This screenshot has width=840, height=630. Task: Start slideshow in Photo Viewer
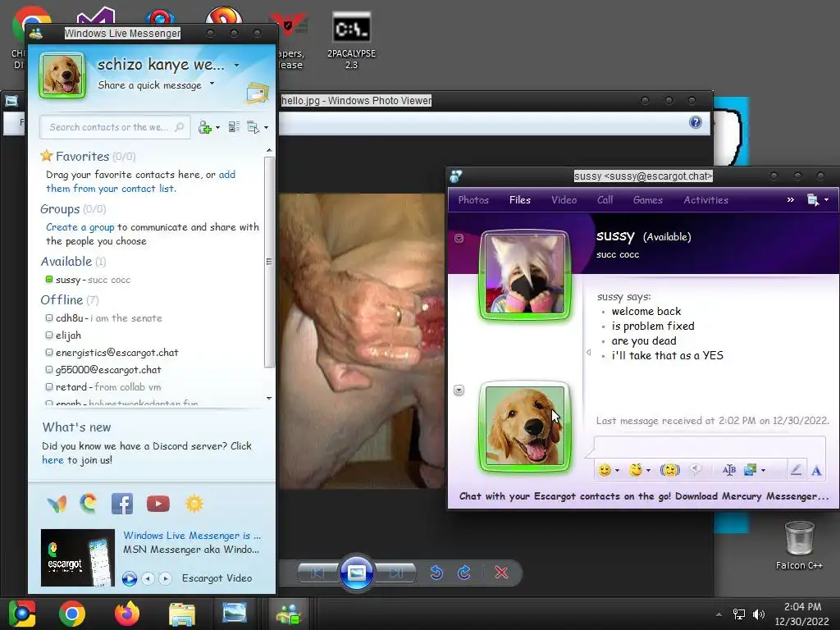pos(357,573)
